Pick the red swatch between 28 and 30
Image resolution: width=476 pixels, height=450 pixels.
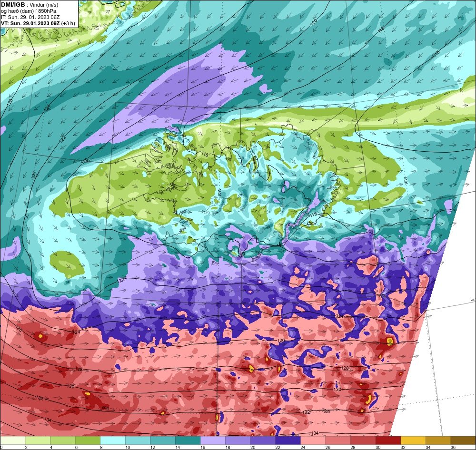tap(363, 440)
